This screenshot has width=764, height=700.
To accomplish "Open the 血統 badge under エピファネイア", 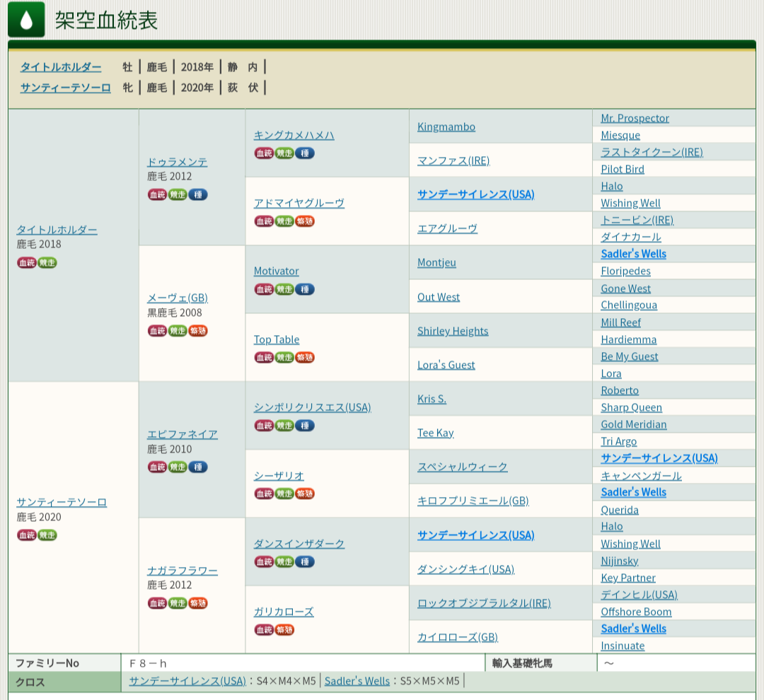I will 157,467.
